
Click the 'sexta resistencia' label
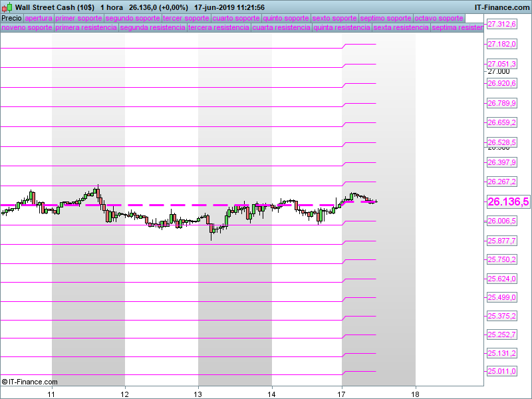coord(401,28)
